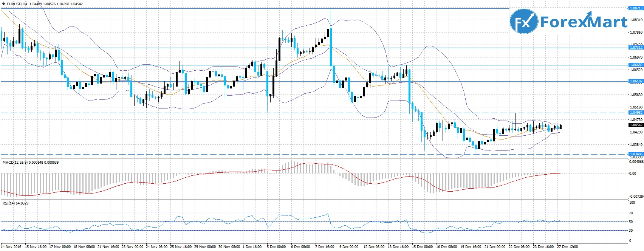Click the 21 Nov 16:00 time label

108,247
